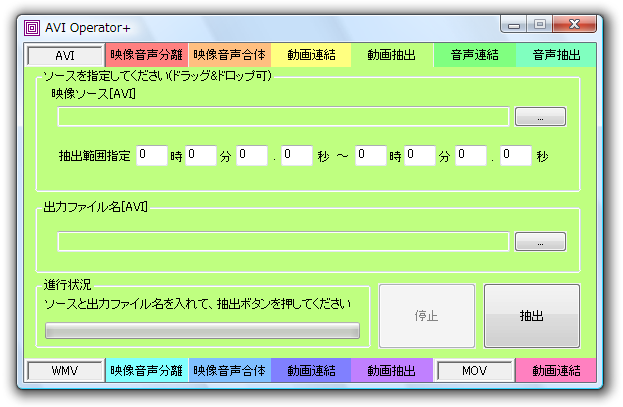Open the cyan WMV 映像音声分離 tab
The width and height of the screenshot is (623, 407).
146,370
